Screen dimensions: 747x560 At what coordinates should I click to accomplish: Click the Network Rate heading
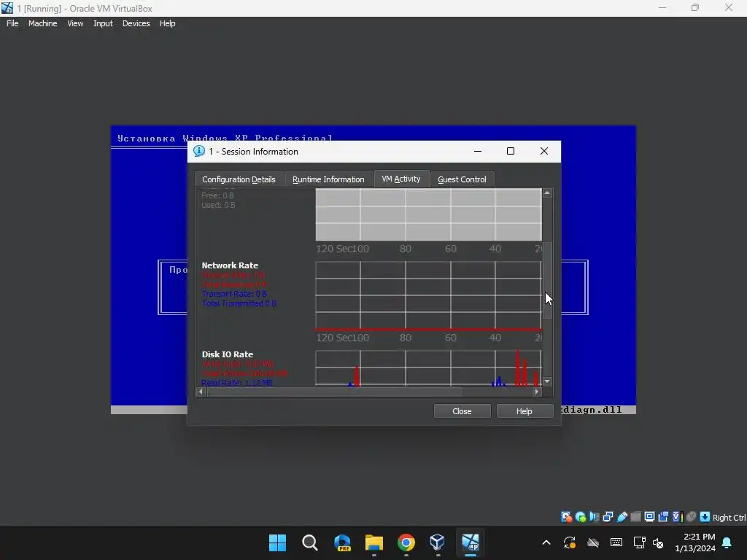pos(230,265)
